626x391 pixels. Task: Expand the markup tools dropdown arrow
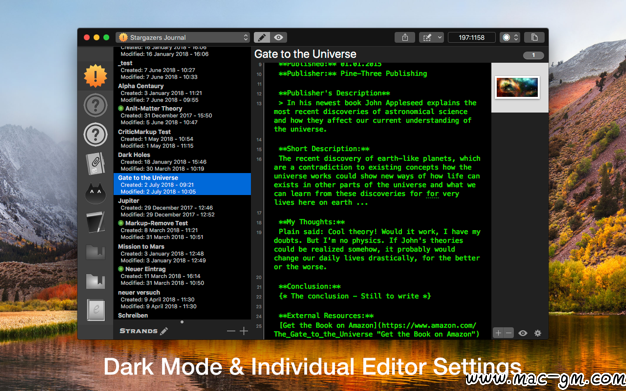pos(439,38)
